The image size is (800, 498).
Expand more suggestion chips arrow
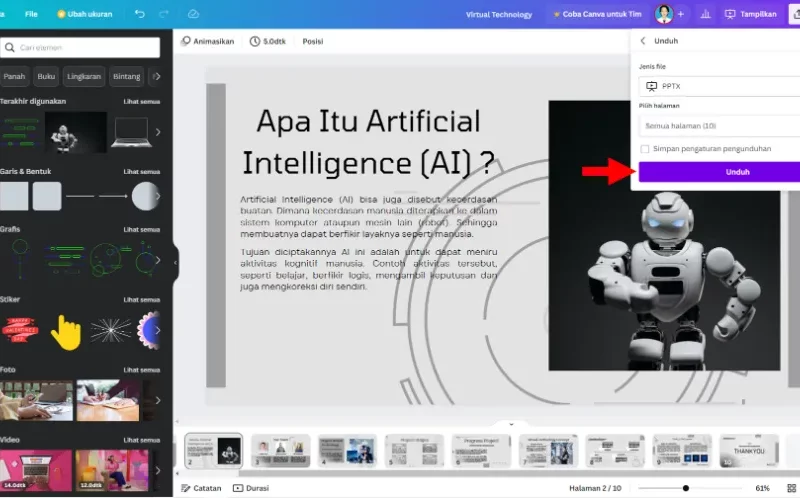[157, 76]
